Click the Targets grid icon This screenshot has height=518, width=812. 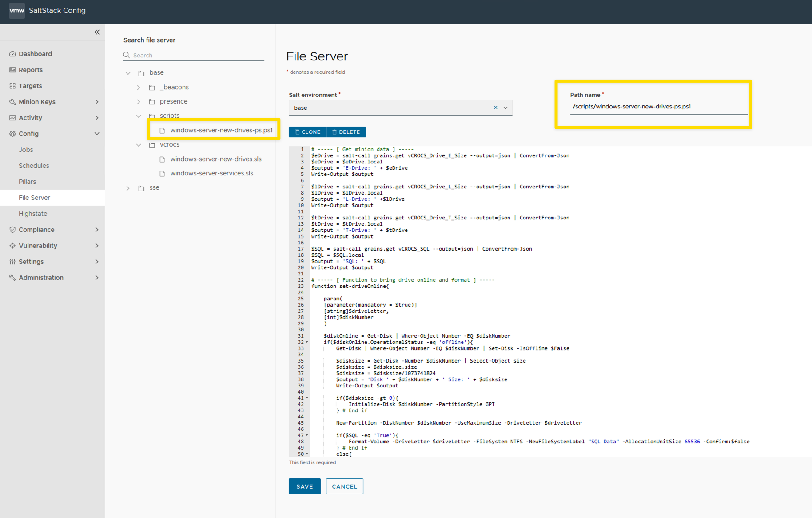[x=12, y=86]
